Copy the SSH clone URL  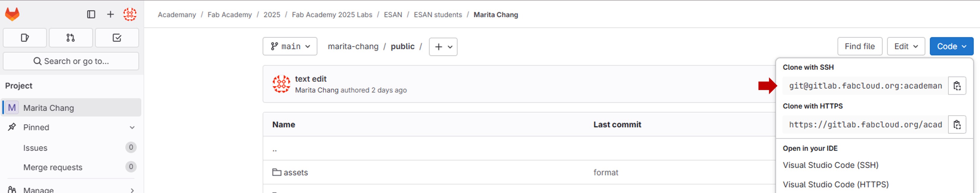957,86
